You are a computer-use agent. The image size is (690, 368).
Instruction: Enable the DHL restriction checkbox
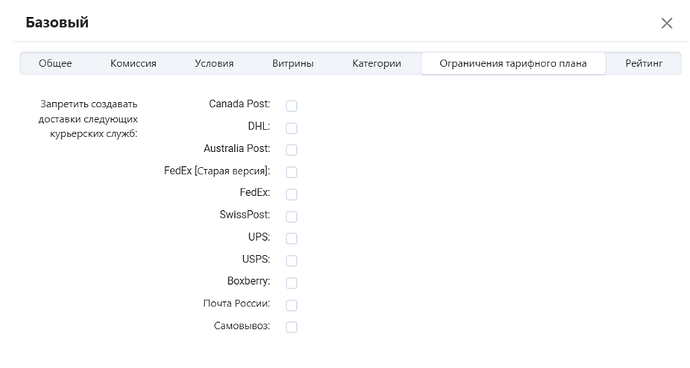(x=291, y=128)
